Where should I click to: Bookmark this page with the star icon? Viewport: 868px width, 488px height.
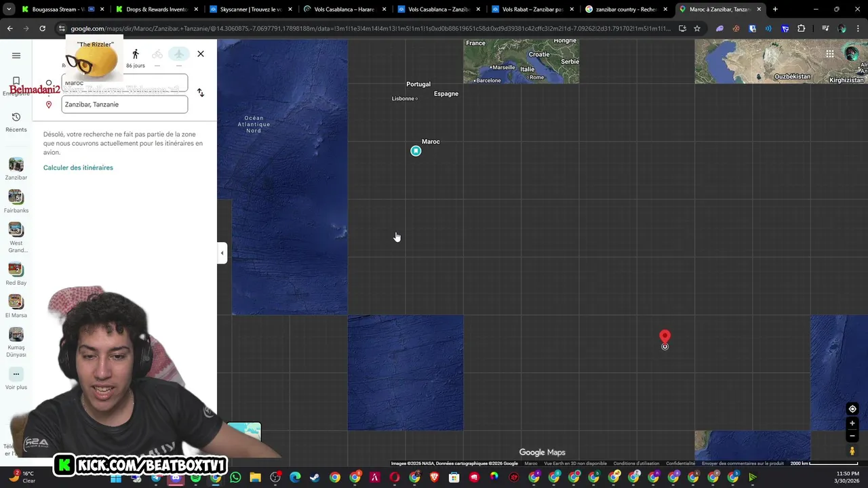tap(696, 28)
